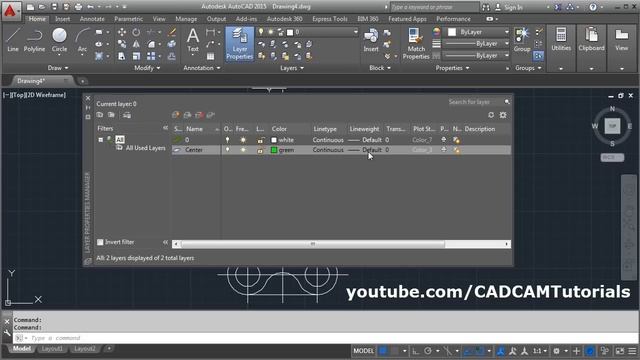Open the Express Tools ribbon tab
The width and height of the screenshot is (640, 360).
330,19
